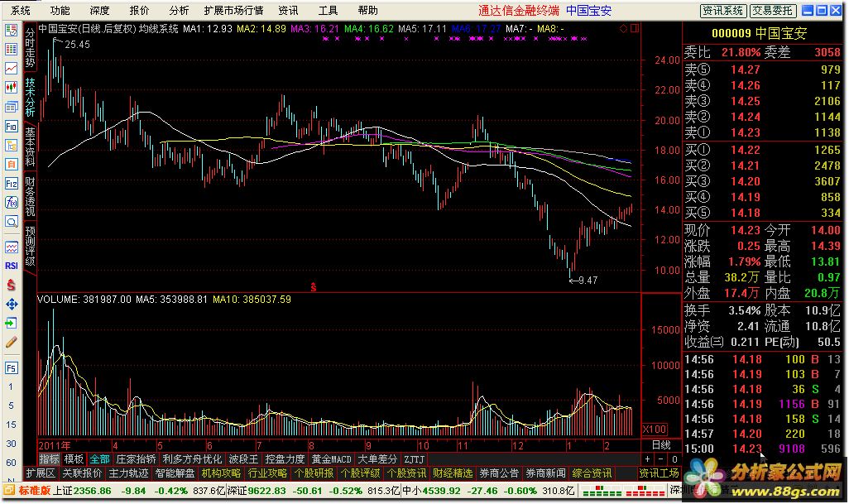Open the f(x) formula icon

(x=12, y=203)
